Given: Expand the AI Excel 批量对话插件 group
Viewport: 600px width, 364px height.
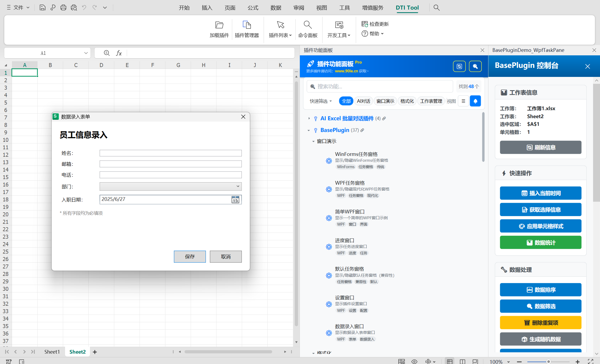Looking at the screenshot, I should pos(309,118).
